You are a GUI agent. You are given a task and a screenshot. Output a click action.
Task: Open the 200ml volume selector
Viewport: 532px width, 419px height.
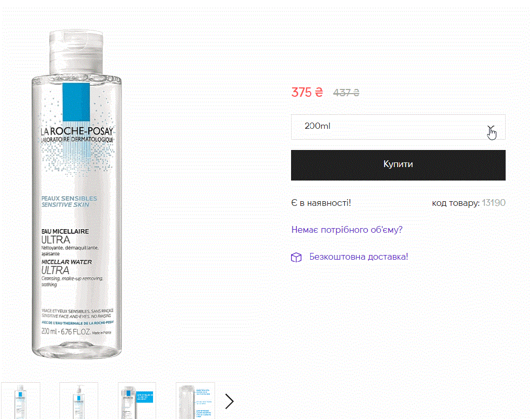[x=398, y=127]
